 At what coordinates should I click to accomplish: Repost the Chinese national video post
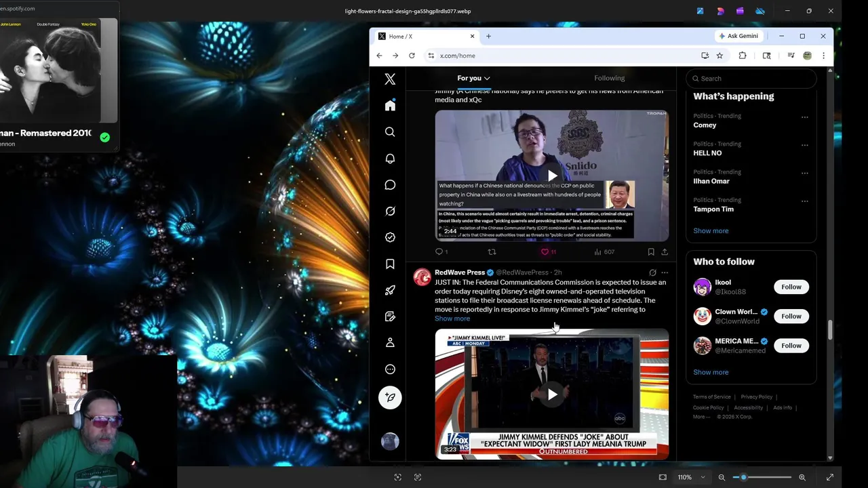tap(492, 251)
